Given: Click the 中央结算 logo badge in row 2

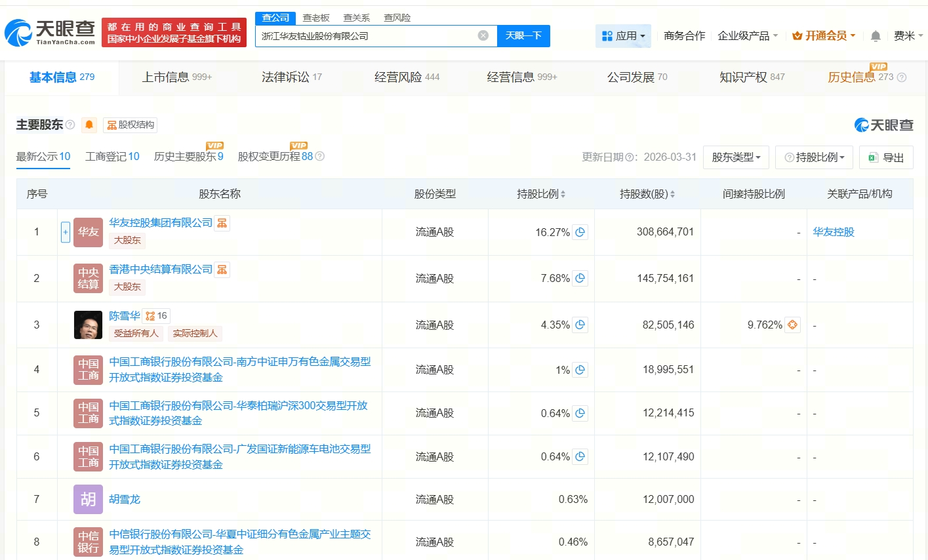Looking at the screenshot, I should pyautogui.click(x=89, y=279).
